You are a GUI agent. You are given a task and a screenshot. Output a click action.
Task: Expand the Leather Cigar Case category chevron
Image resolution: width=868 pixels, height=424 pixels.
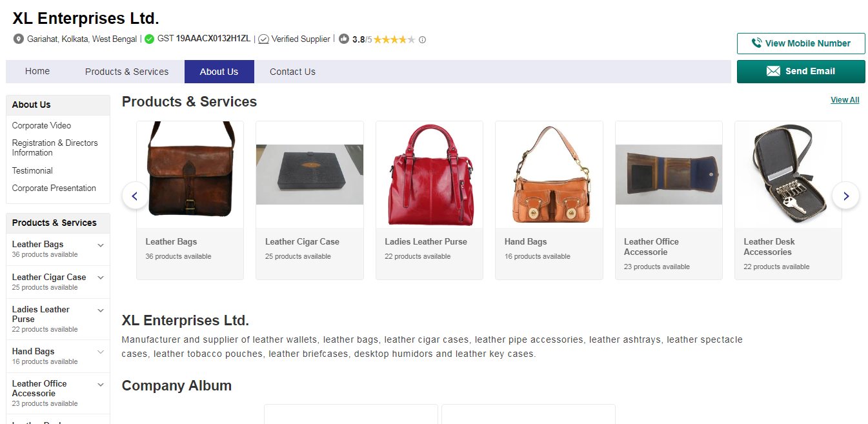click(x=101, y=278)
